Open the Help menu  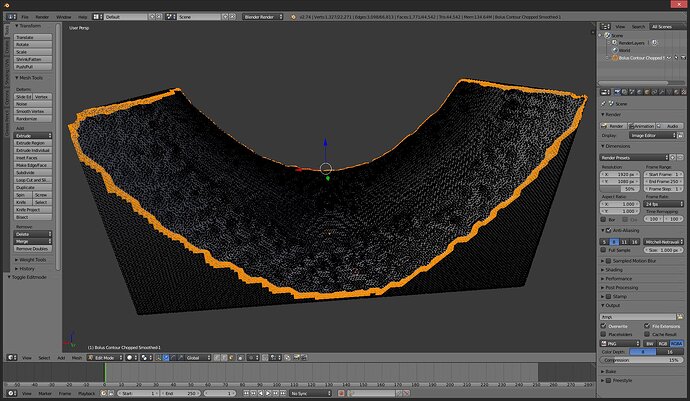82,17
